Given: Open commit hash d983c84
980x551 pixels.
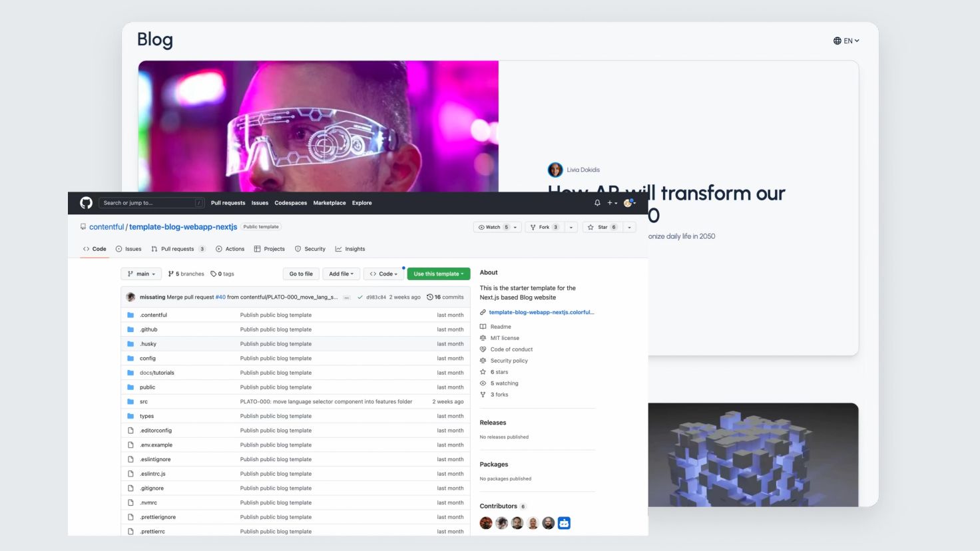Looking at the screenshot, I should click(x=376, y=297).
